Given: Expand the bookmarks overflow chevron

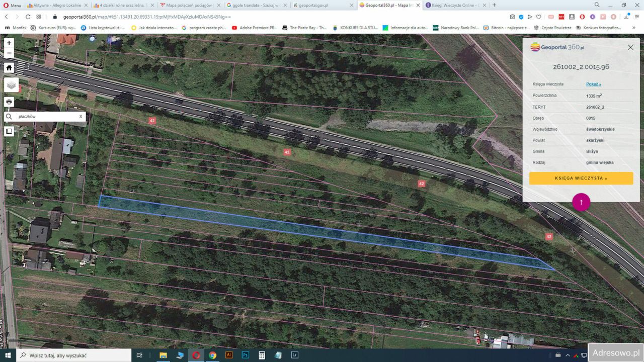Looking at the screenshot, I should [x=633, y=27].
